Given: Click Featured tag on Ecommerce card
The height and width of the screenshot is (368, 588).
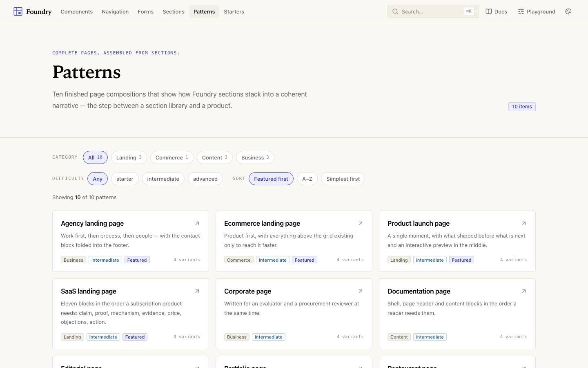Looking at the screenshot, I should click(305, 260).
